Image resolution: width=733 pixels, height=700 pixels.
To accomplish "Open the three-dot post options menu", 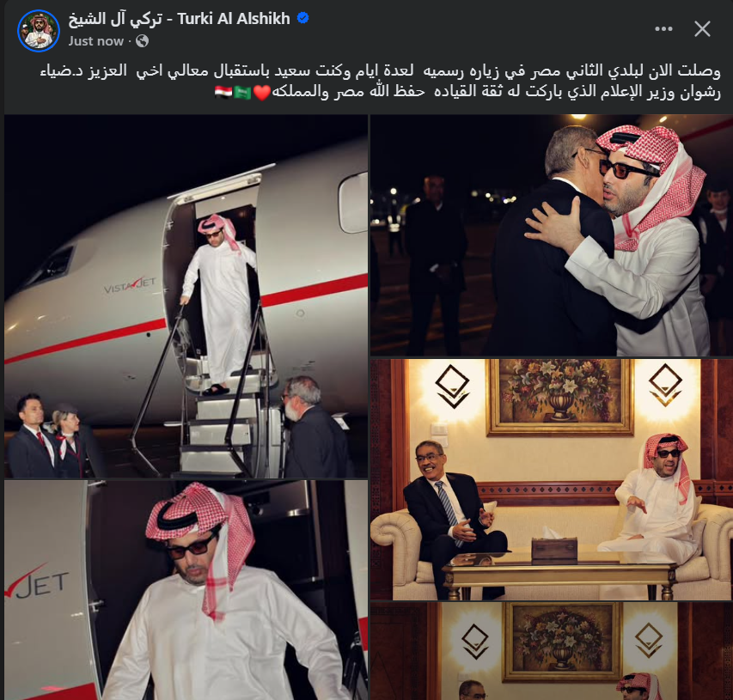I will point(663,29).
